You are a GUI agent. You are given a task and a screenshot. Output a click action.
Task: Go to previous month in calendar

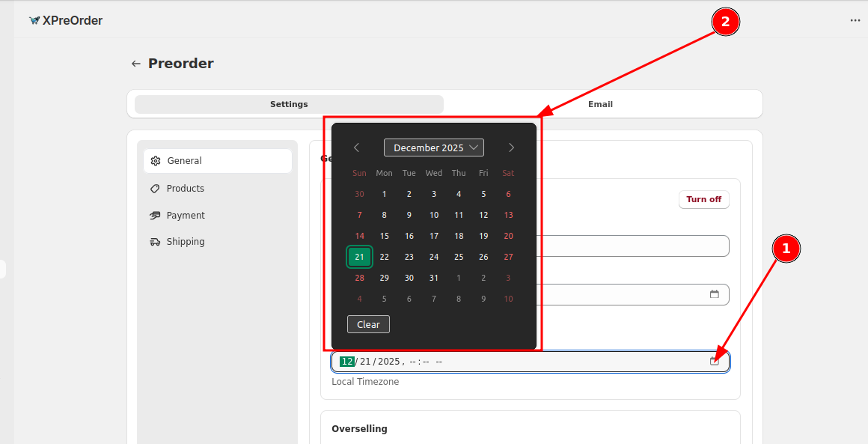pos(356,148)
